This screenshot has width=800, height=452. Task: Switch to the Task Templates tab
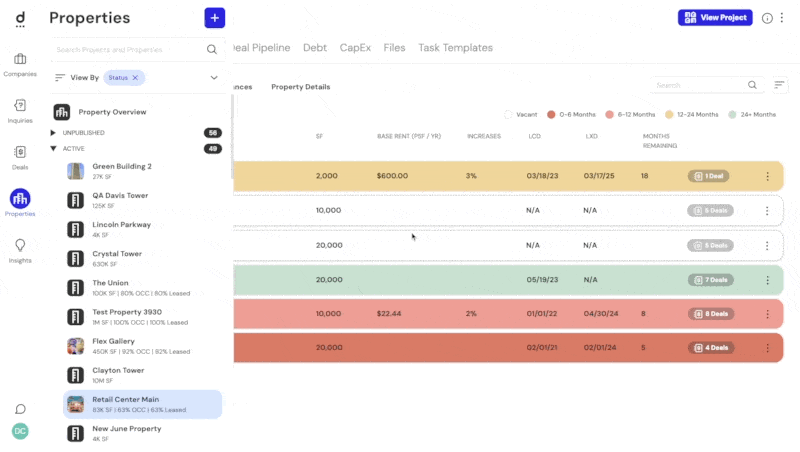456,47
